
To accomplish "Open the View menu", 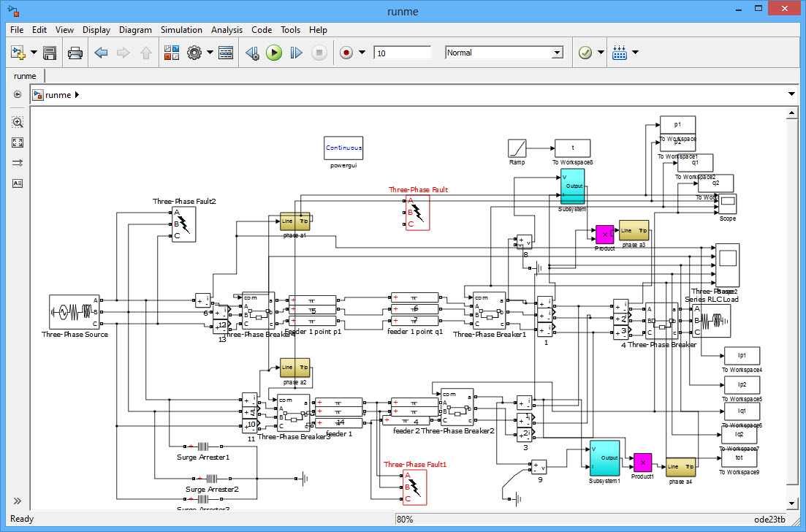I will pos(64,30).
